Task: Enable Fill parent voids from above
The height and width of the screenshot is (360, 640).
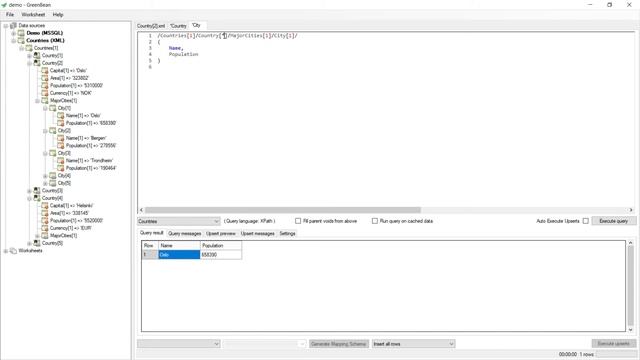Action: click(298, 221)
